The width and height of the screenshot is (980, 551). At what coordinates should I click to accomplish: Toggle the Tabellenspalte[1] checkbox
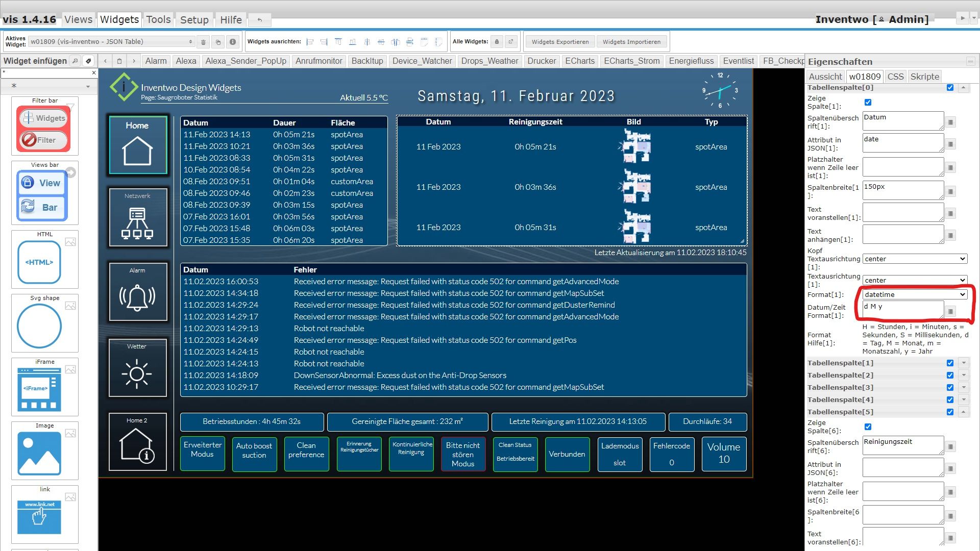pyautogui.click(x=950, y=363)
